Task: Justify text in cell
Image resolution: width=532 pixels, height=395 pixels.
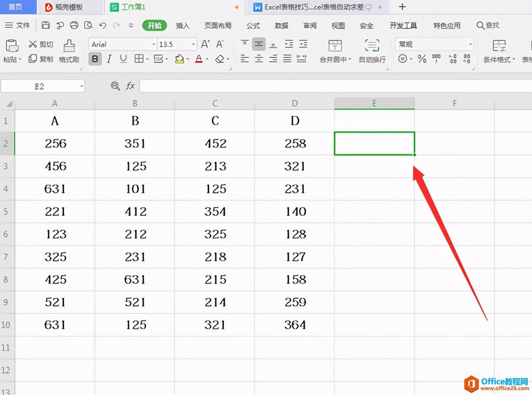Action: pyautogui.click(x=287, y=59)
